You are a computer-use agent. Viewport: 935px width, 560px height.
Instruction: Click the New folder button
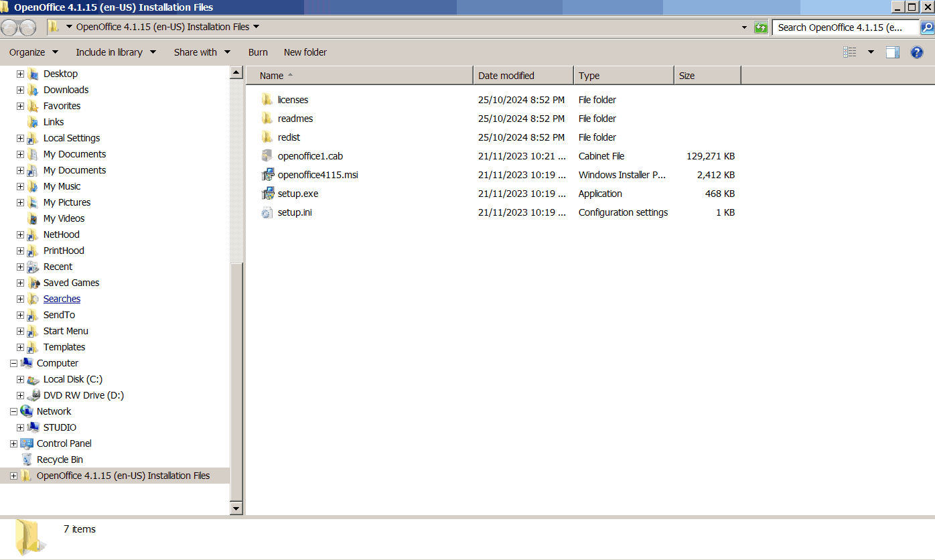[305, 52]
